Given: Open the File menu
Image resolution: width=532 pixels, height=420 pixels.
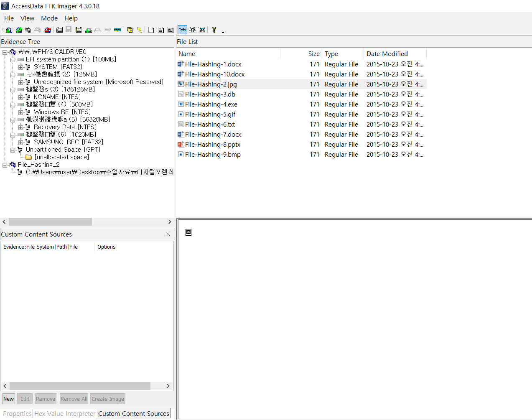Looking at the screenshot, I should 9,18.
